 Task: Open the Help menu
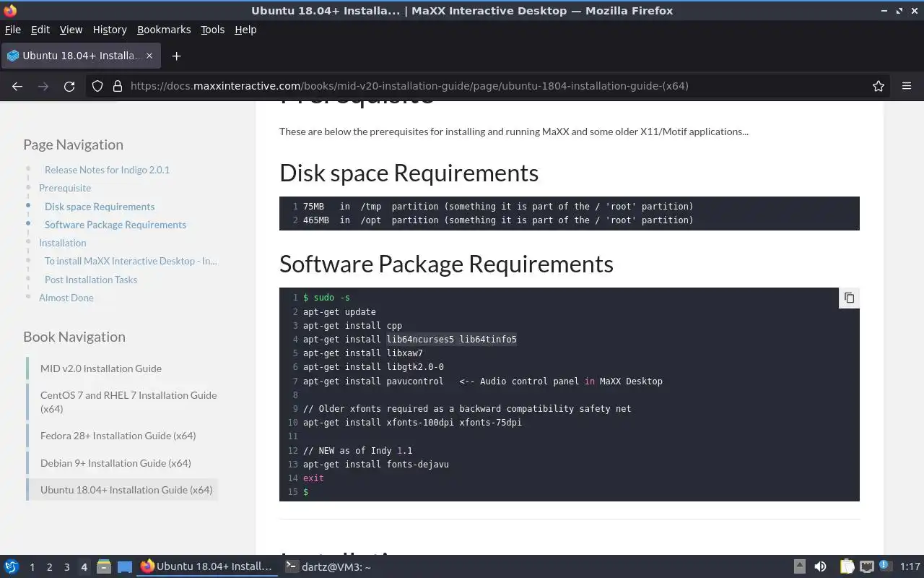point(245,30)
